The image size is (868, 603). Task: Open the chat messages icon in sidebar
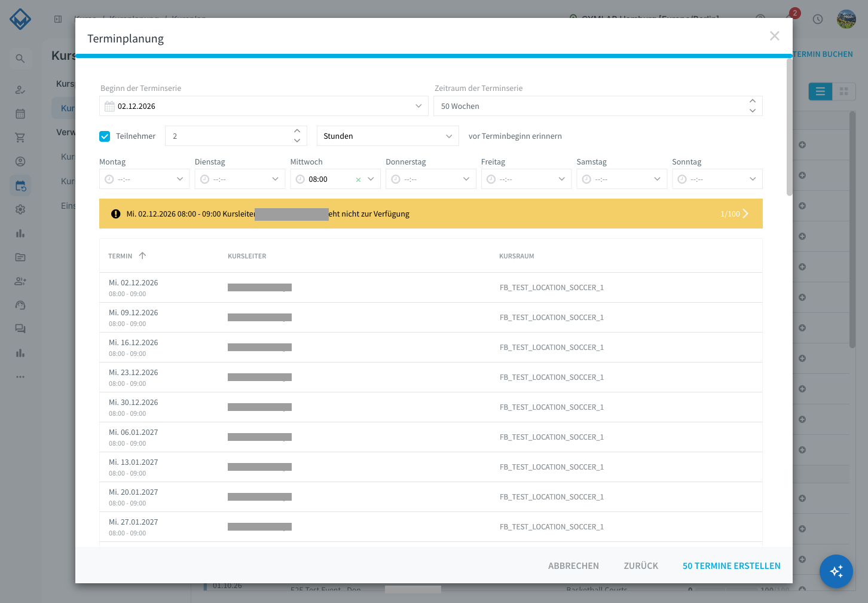[20, 329]
